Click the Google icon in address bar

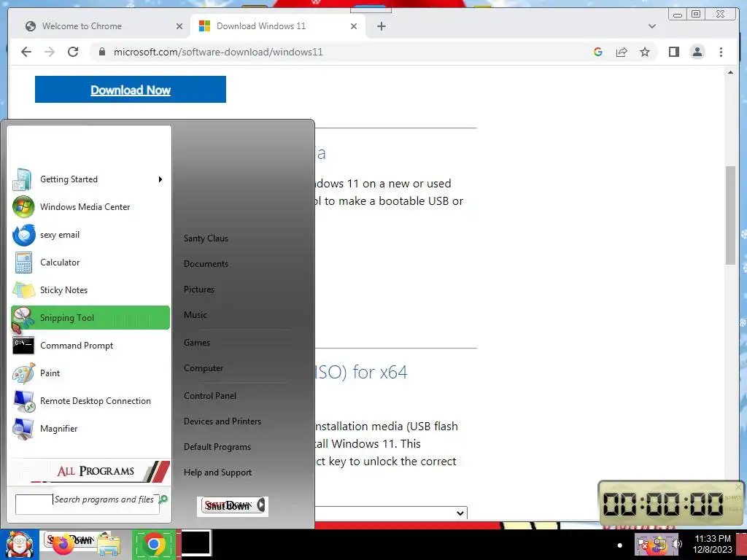598,52
